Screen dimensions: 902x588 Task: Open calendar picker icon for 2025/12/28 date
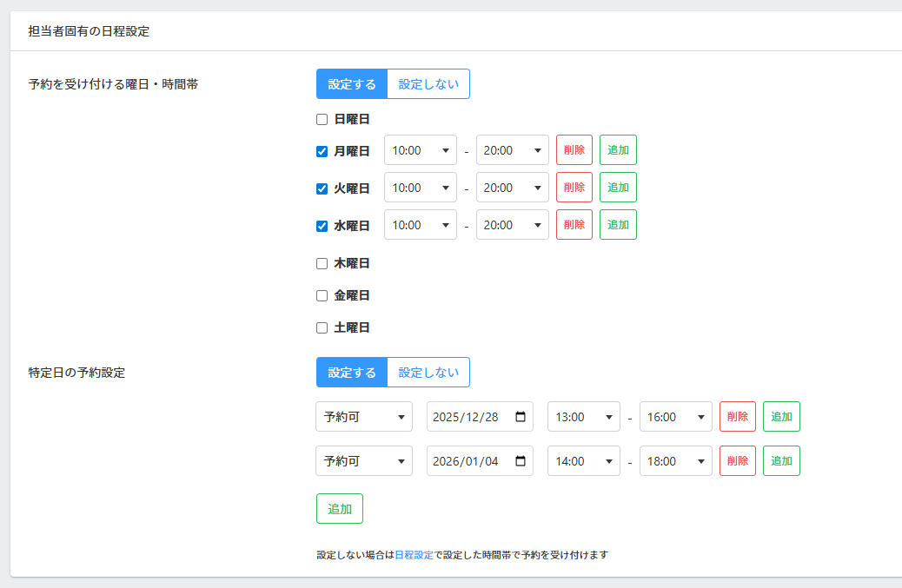(521, 417)
